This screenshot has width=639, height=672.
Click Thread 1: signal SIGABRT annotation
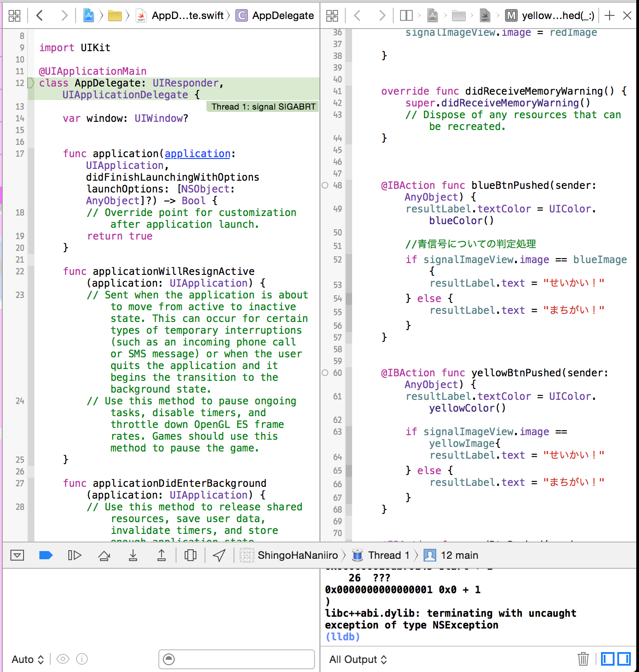pyautogui.click(x=263, y=106)
